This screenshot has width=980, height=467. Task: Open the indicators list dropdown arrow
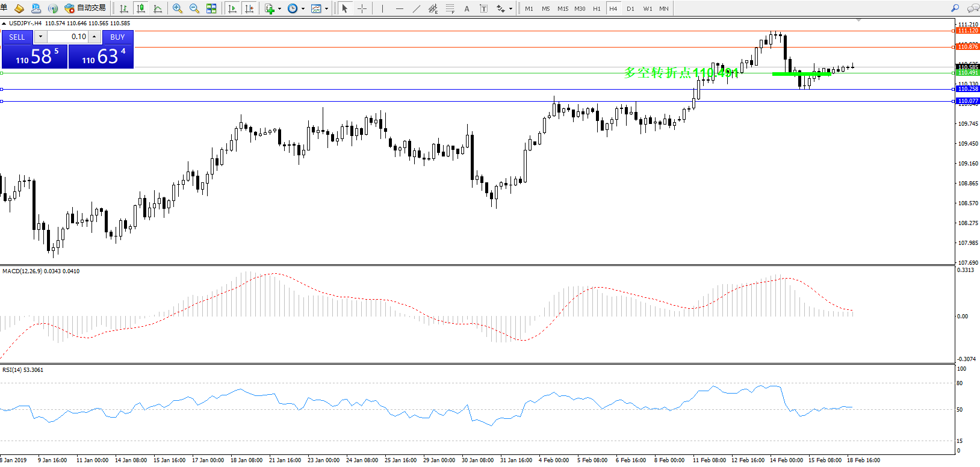pos(279,8)
